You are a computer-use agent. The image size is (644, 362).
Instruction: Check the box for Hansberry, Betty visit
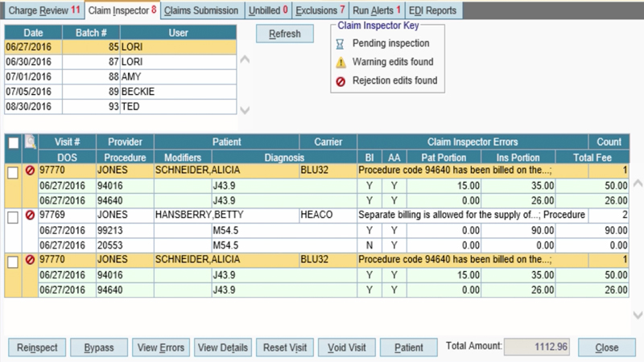(x=13, y=216)
